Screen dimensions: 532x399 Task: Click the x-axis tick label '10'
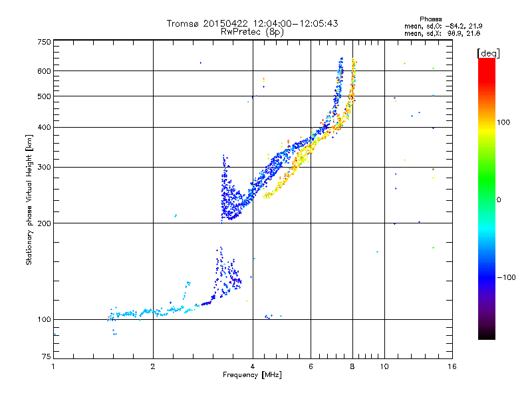pos(384,366)
